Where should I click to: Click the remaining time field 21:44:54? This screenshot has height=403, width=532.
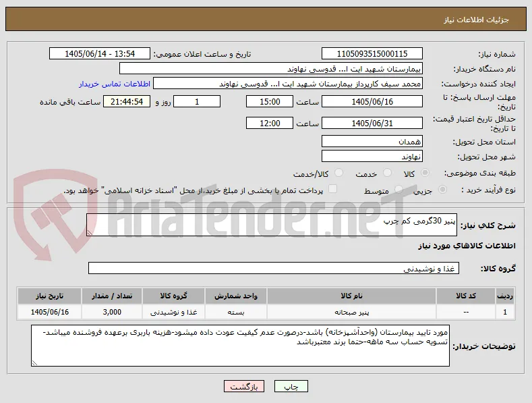[x=127, y=102]
